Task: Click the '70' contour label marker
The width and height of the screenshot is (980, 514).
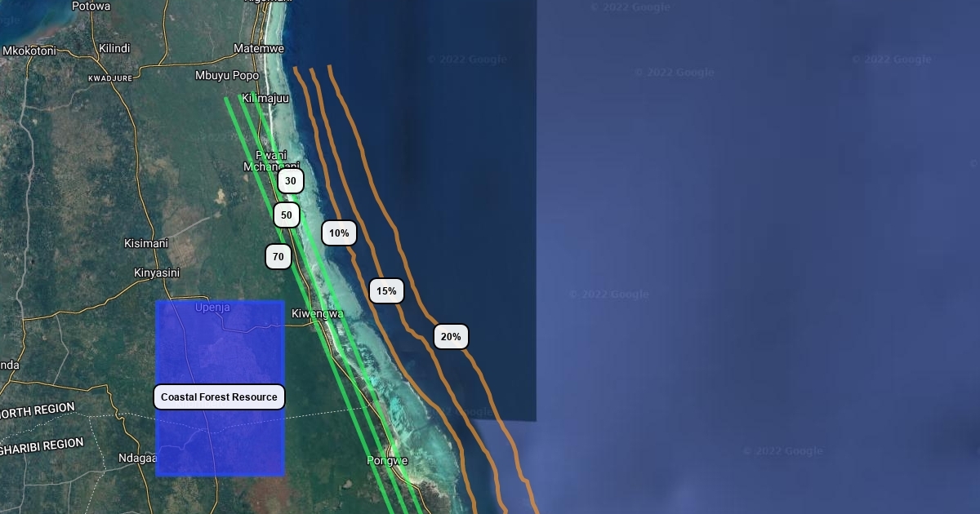Action: (278, 256)
